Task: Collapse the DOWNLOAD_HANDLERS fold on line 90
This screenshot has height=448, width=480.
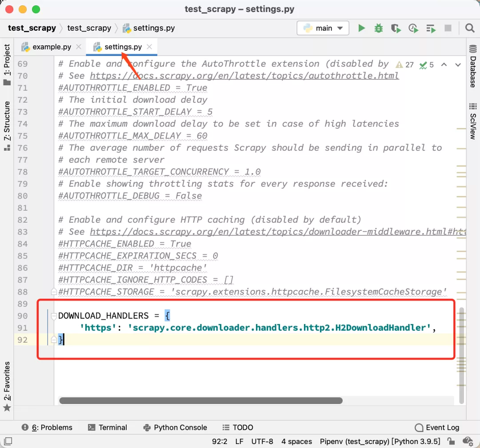Action: (54, 316)
